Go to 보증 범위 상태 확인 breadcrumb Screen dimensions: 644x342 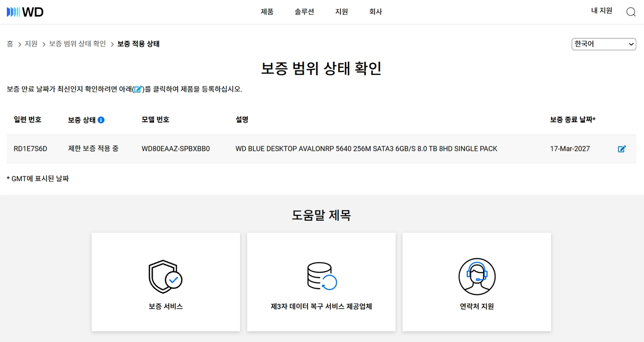[x=77, y=44]
